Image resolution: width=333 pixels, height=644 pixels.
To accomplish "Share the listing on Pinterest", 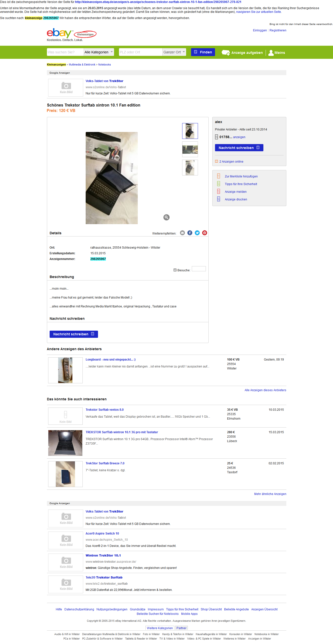I will point(205,233).
